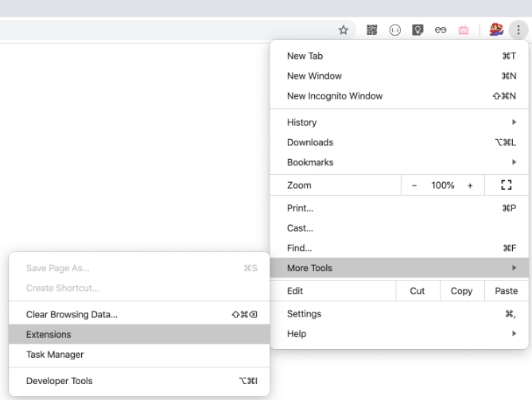Click the bookmark star icon
Image resolution: width=532 pixels, height=400 pixels.
click(344, 29)
